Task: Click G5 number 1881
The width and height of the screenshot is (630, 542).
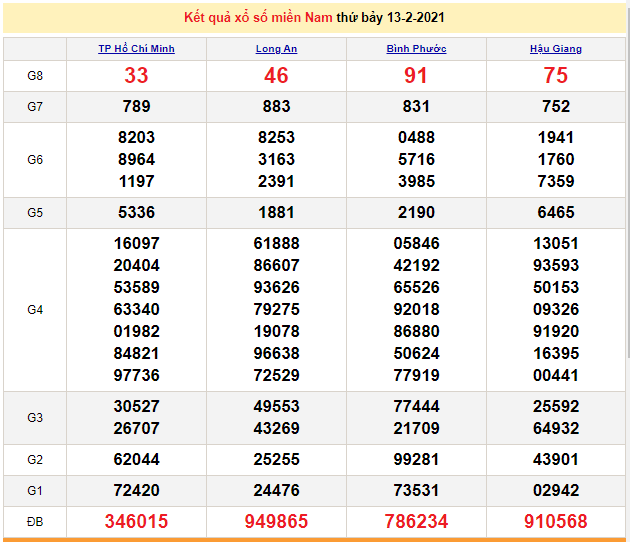Action: click(276, 212)
